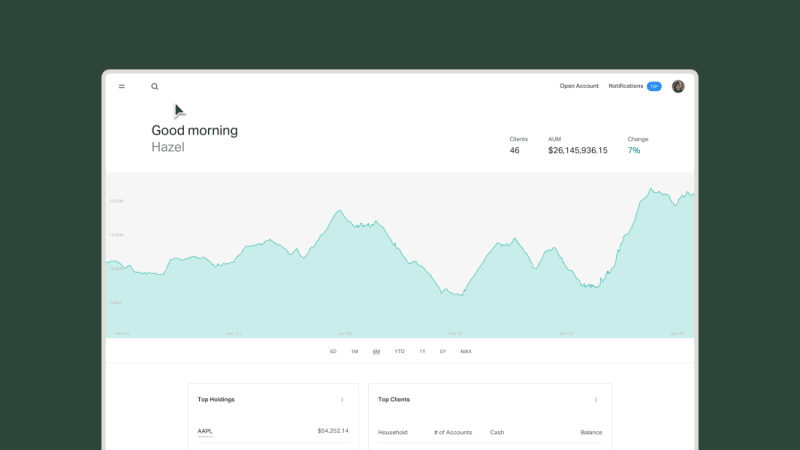Click the AUM value $26,145,936.15
The width and height of the screenshot is (800, 450).
(x=578, y=151)
